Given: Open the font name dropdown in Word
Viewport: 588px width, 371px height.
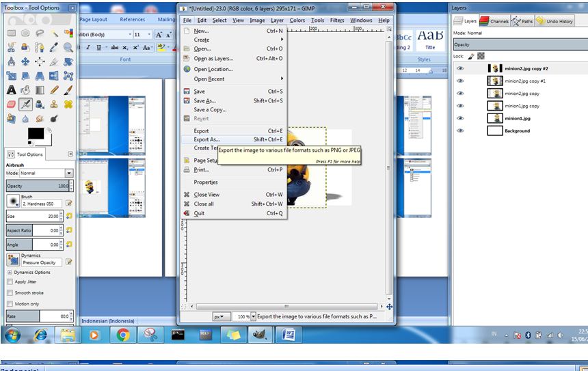Looking at the screenshot, I should click(x=130, y=34).
